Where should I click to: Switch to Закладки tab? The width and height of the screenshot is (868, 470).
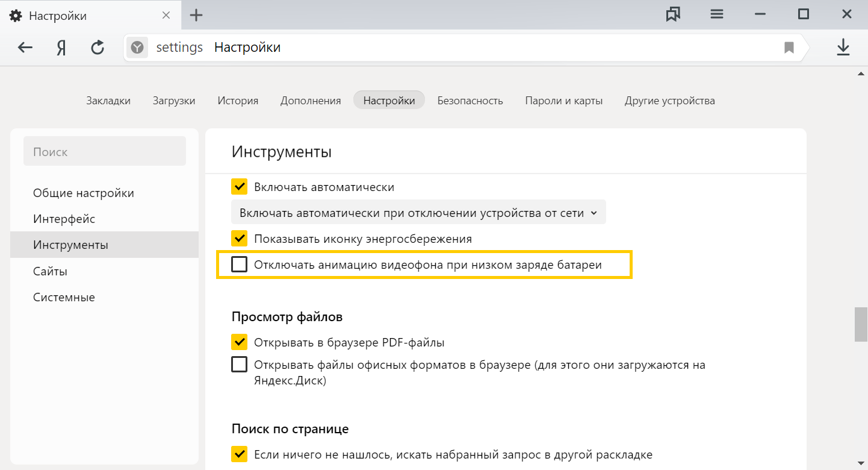point(108,101)
